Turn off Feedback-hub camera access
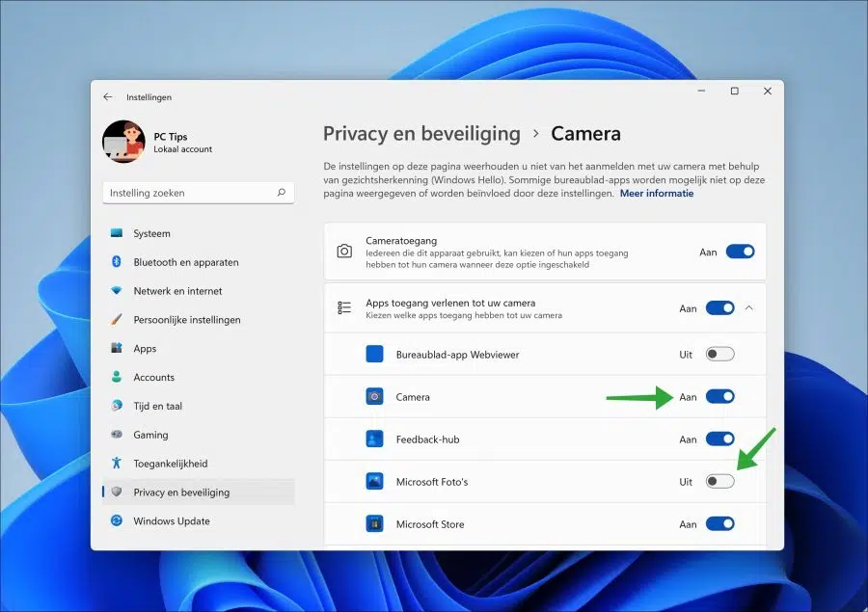 pos(720,439)
